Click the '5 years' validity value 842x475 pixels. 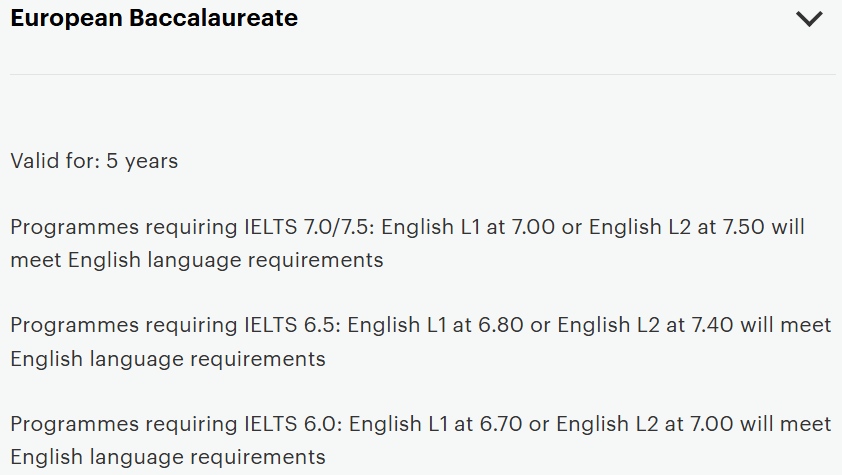coord(142,161)
